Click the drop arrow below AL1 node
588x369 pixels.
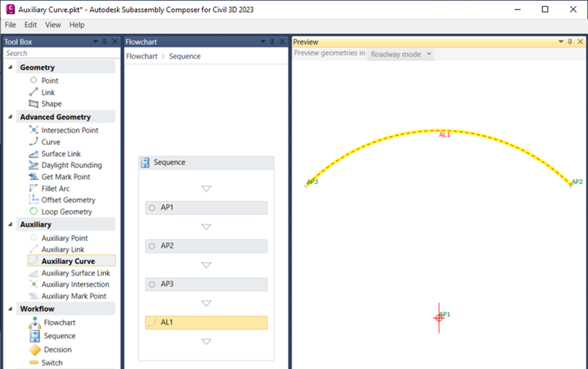206,341
